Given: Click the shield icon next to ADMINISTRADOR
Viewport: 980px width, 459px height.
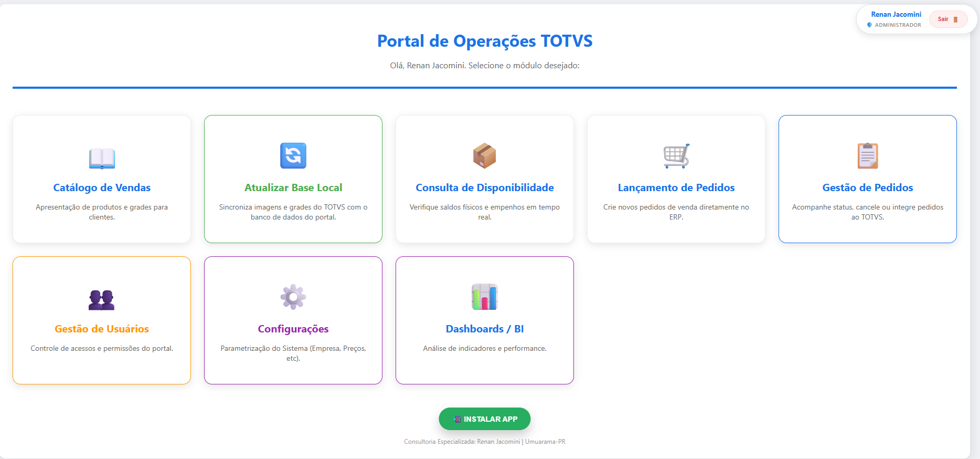Looking at the screenshot, I should [x=869, y=25].
